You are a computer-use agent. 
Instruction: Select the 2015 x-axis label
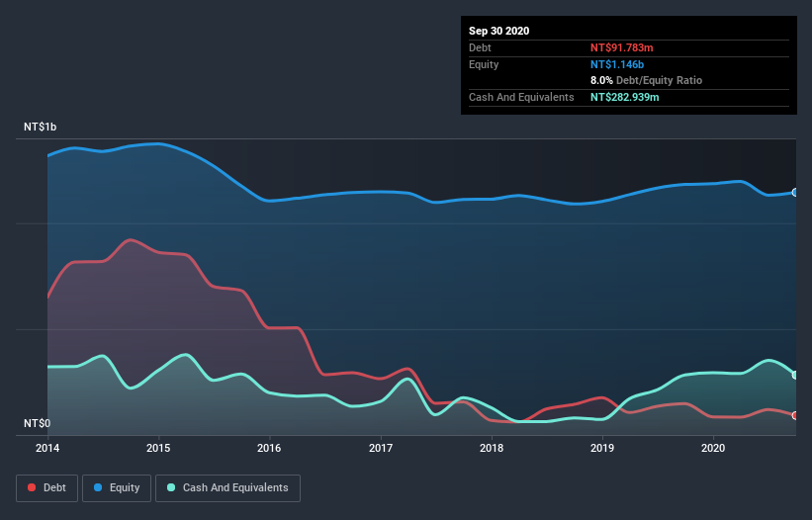(158, 448)
